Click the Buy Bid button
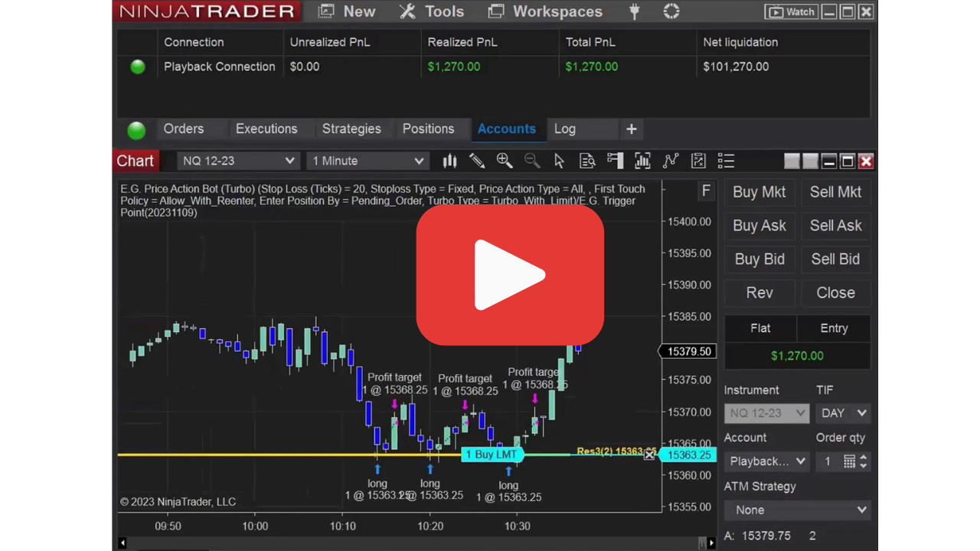 pyautogui.click(x=759, y=259)
